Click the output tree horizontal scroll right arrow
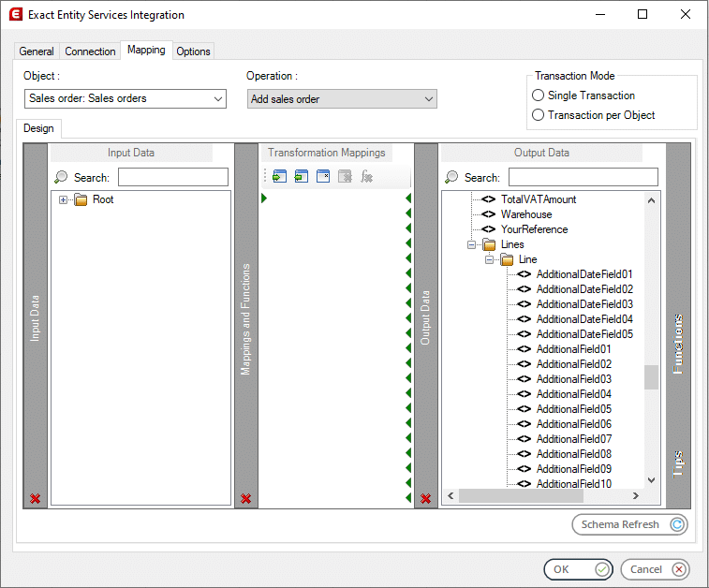This screenshot has width=709, height=588. [x=636, y=496]
